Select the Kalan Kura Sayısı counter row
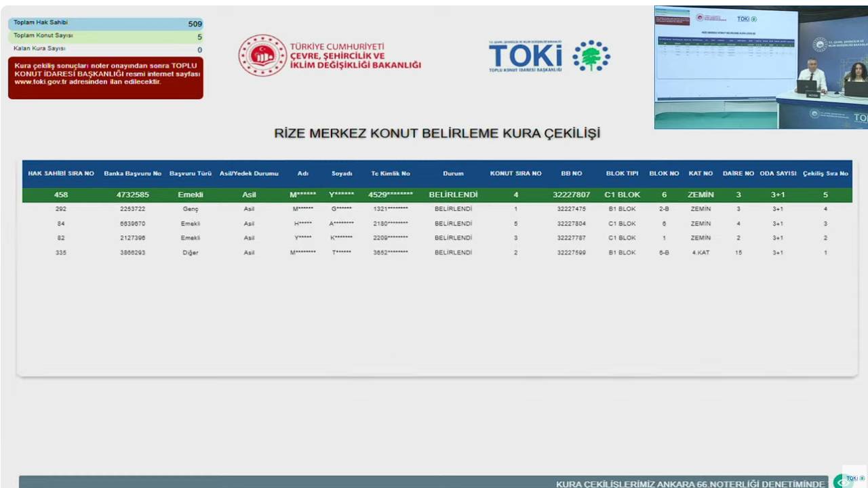868x488 pixels. pyautogui.click(x=106, y=49)
